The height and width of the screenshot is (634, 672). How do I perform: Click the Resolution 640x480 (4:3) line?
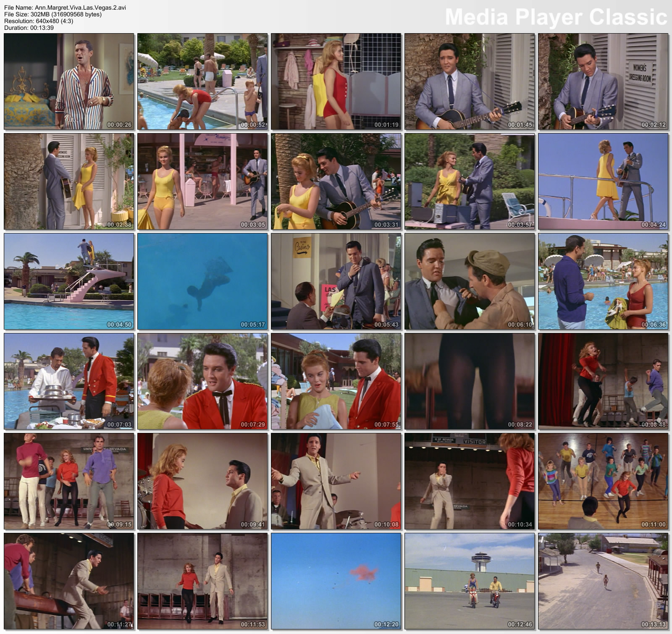[x=39, y=21]
